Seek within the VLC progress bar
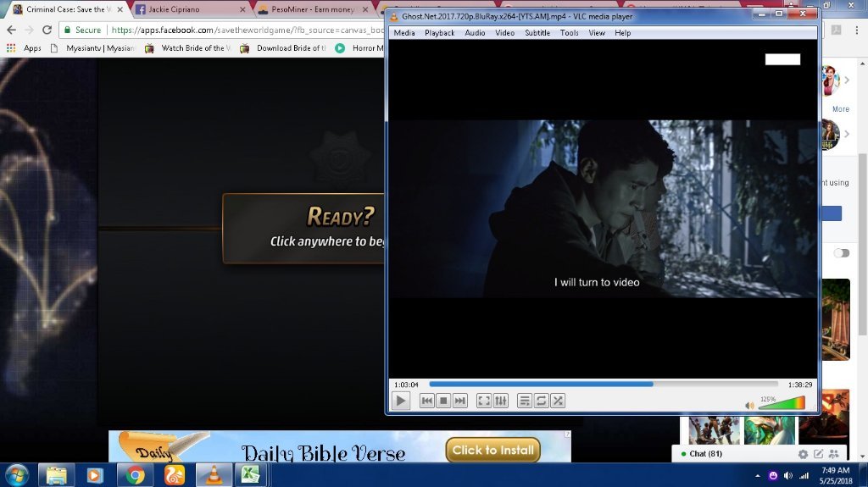The image size is (868, 487). tap(604, 384)
